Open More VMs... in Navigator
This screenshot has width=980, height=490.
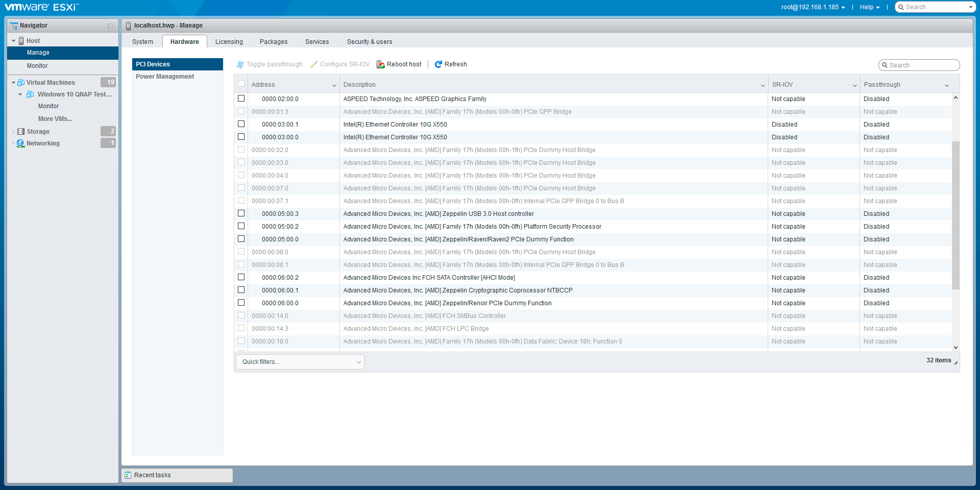(x=55, y=119)
